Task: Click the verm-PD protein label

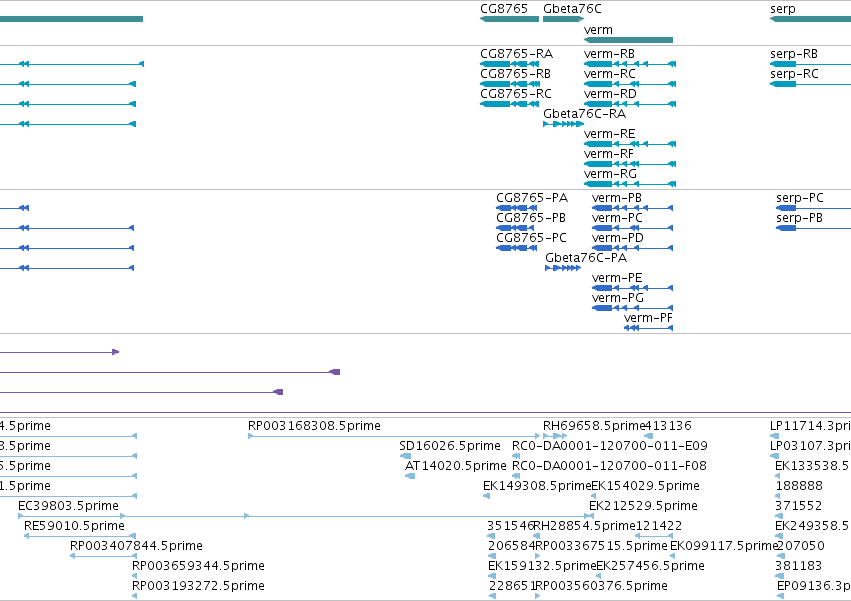Action: 618,238
